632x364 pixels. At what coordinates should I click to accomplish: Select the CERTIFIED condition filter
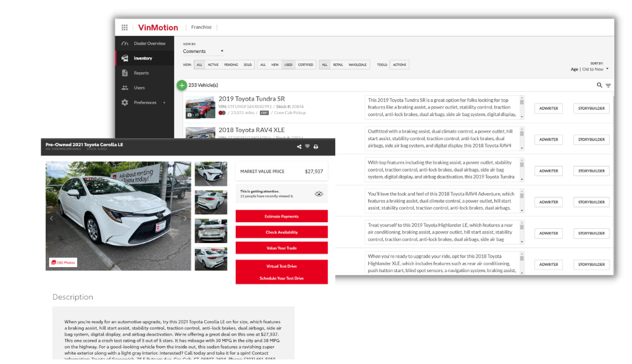coord(306,65)
